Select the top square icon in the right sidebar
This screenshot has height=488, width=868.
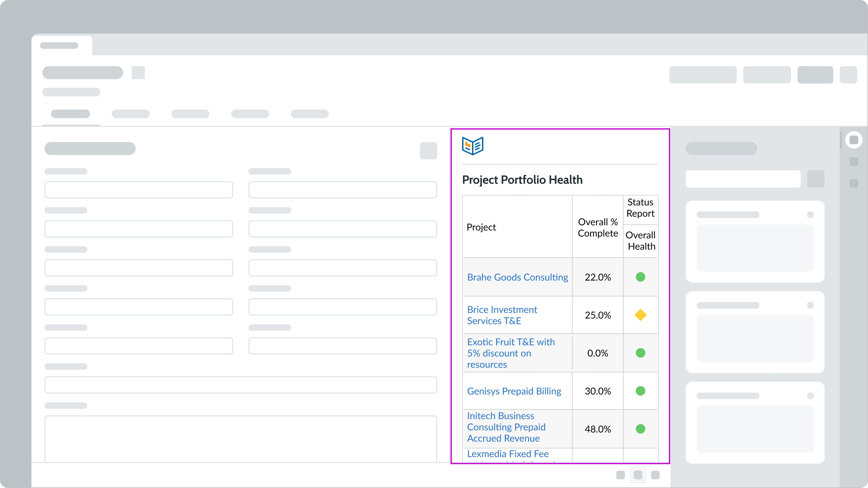[x=854, y=162]
